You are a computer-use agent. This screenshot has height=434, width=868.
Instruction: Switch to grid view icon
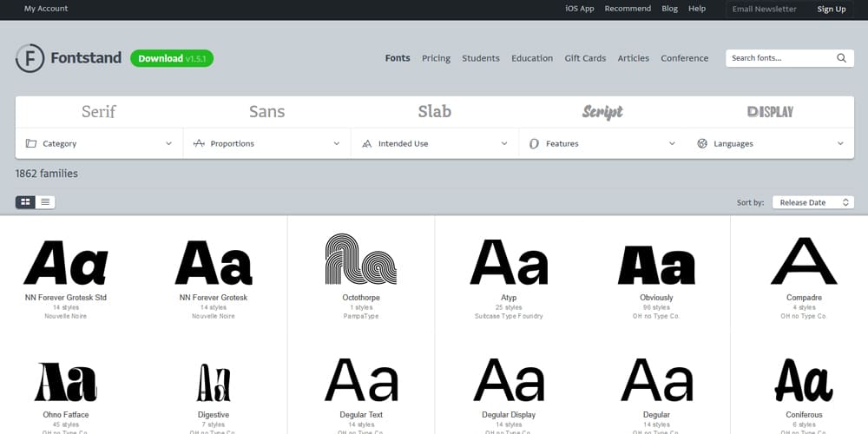click(x=25, y=202)
